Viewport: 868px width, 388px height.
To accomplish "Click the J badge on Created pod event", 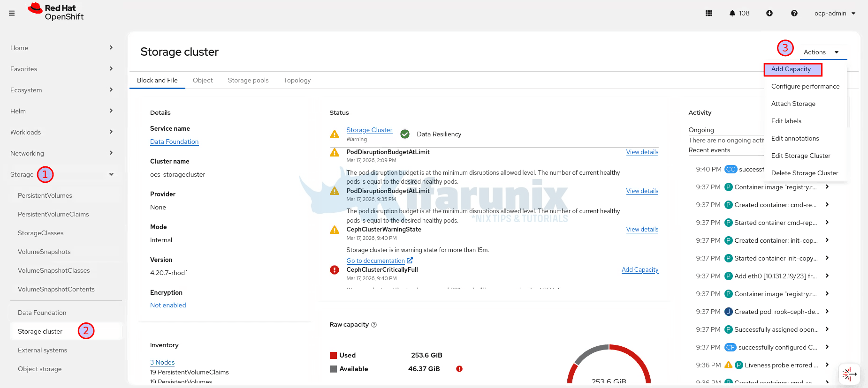I will [729, 312].
